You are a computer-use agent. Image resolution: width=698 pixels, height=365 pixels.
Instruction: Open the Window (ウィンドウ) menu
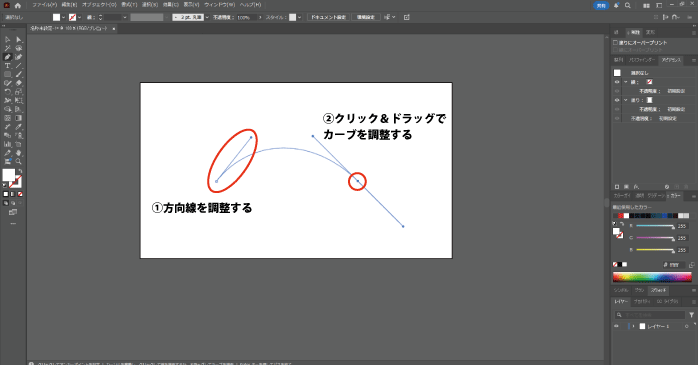219,5
